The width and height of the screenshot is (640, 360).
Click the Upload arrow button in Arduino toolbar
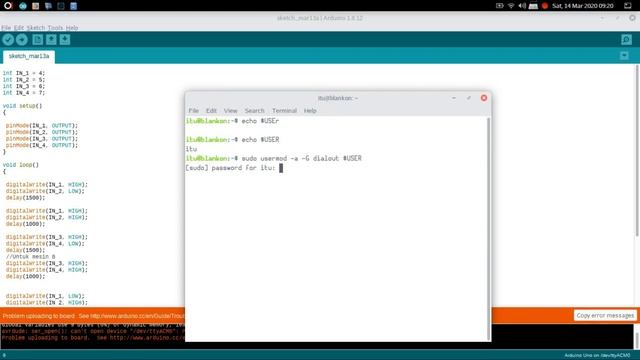tap(22, 40)
